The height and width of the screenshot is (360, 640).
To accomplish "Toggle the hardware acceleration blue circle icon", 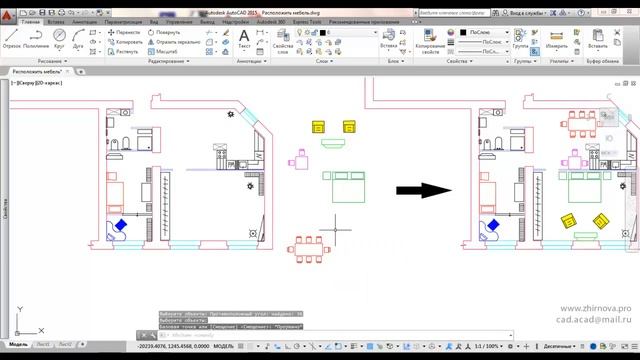I will coord(593,346).
